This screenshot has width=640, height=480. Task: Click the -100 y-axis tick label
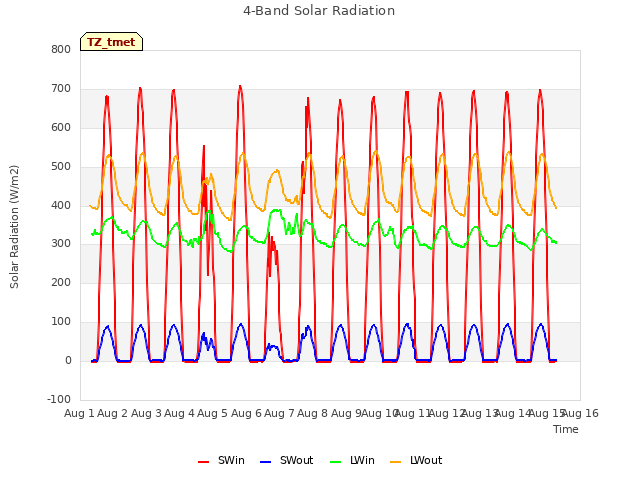59,399
